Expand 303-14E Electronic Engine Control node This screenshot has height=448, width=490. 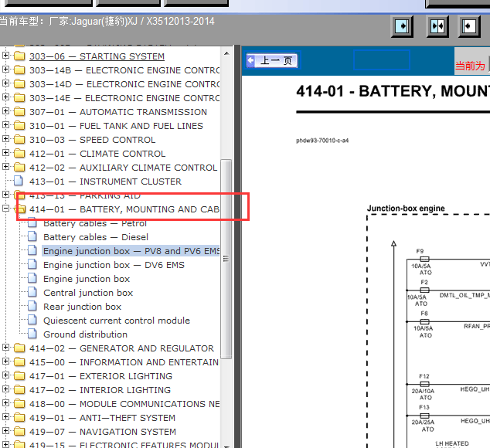coord(5,97)
